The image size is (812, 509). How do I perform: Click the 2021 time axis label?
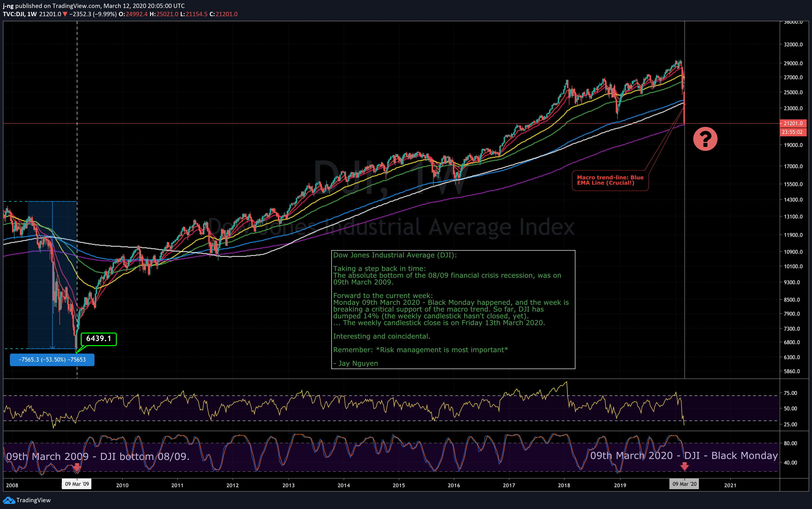click(730, 485)
